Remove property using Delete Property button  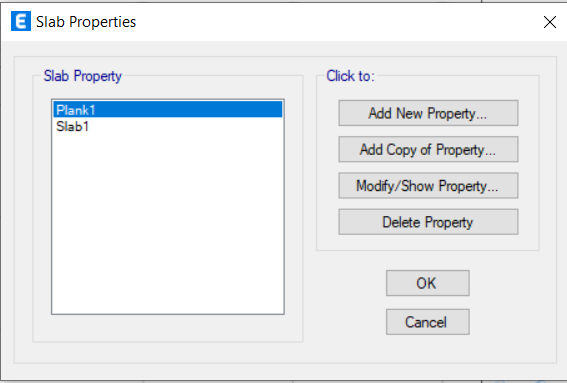(x=428, y=222)
